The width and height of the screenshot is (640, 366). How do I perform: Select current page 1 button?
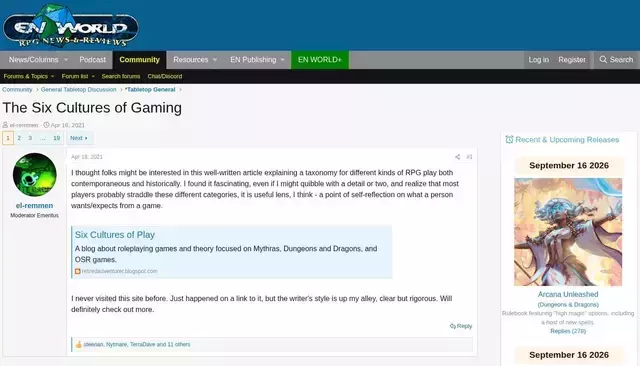(x=8, y=138)
